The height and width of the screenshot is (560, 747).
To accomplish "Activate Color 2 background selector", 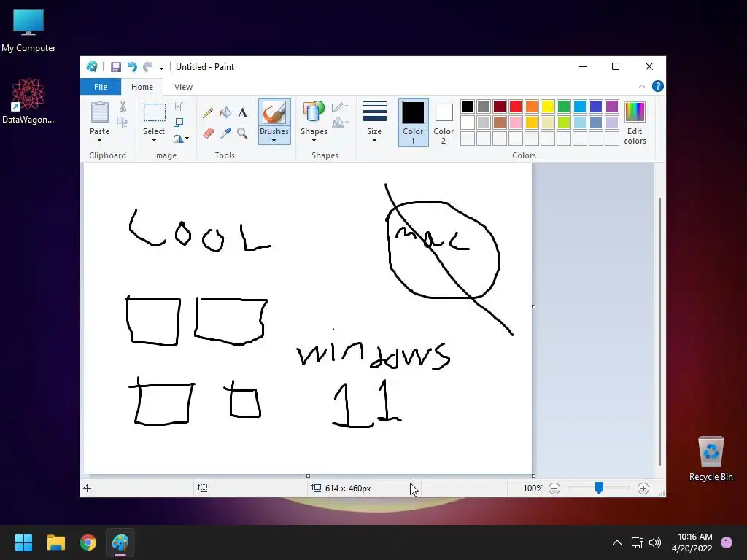I will [444, 122].
